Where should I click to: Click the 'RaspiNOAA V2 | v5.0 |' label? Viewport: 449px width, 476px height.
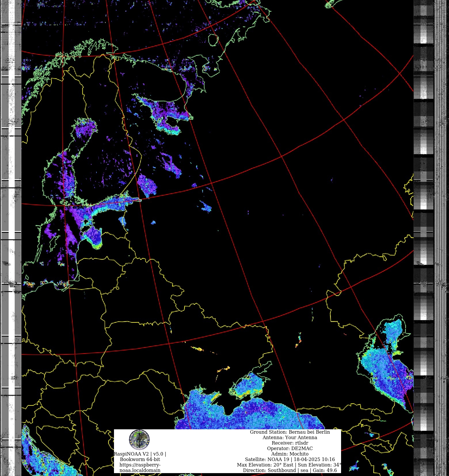coord(140,454)
